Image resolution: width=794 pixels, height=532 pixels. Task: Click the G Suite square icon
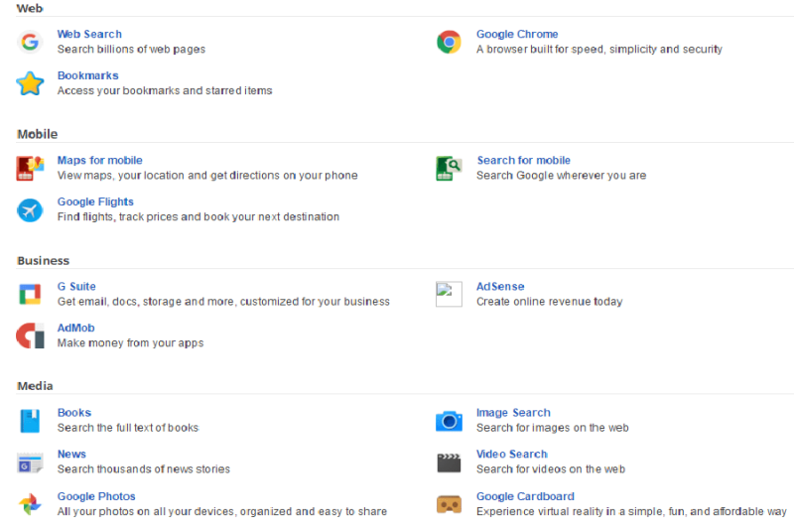(x=30, y=294)
